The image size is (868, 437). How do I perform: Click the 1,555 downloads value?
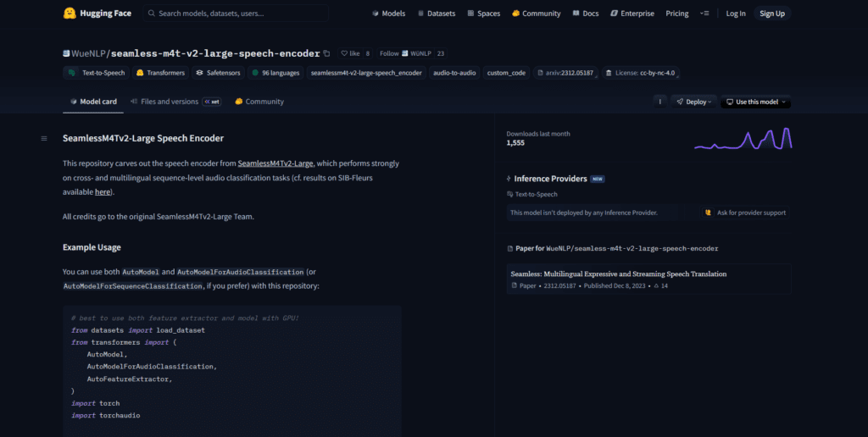point(515,143)
